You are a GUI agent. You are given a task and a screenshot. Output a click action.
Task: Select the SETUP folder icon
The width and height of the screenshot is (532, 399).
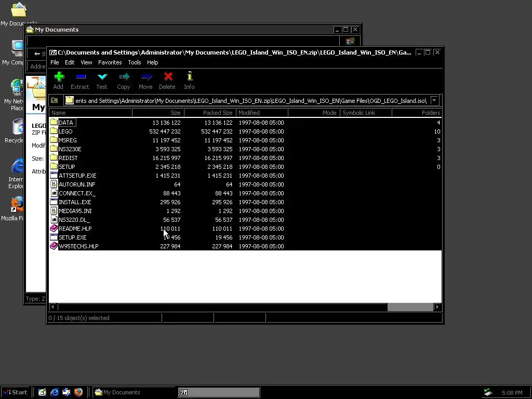[54, 166]
